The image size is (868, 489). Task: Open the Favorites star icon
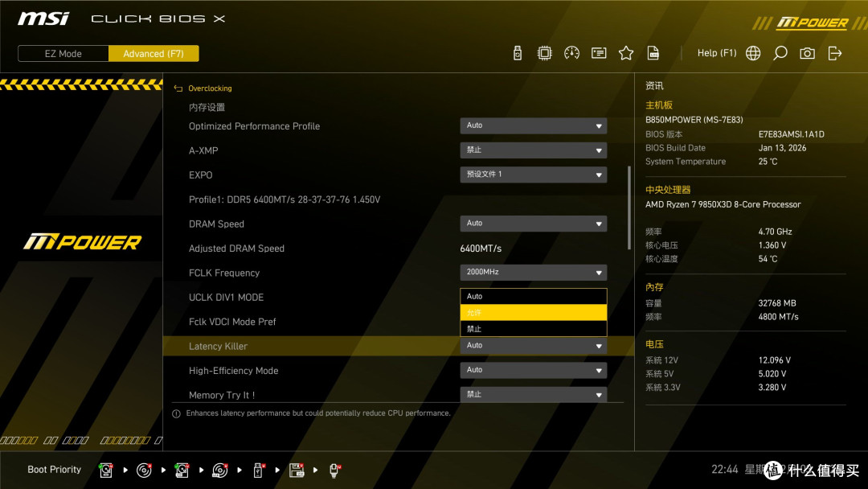click(x=625, y=53)
